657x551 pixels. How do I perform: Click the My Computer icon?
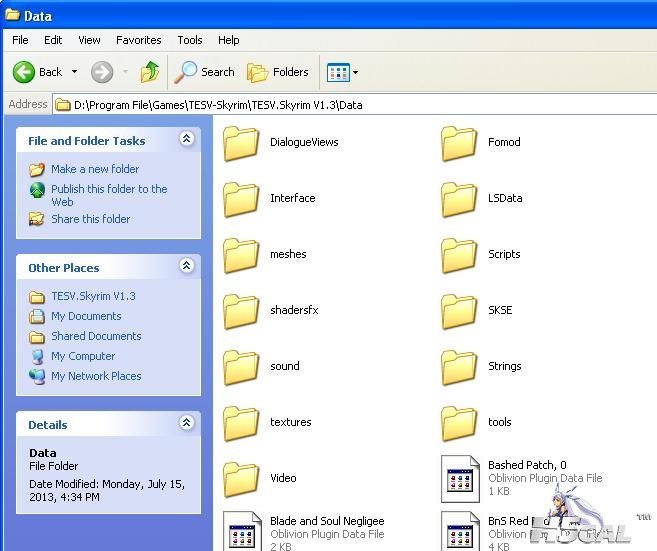(x=37, y=357)
